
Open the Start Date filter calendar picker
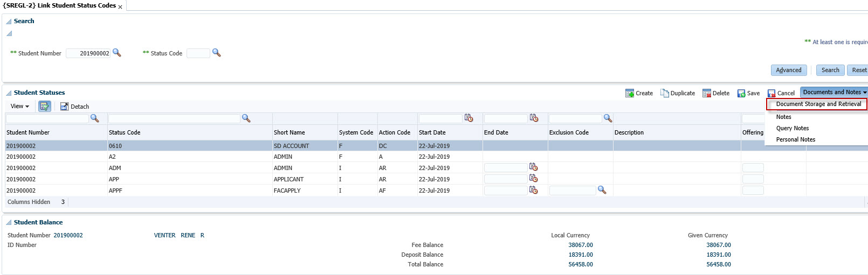469,118
